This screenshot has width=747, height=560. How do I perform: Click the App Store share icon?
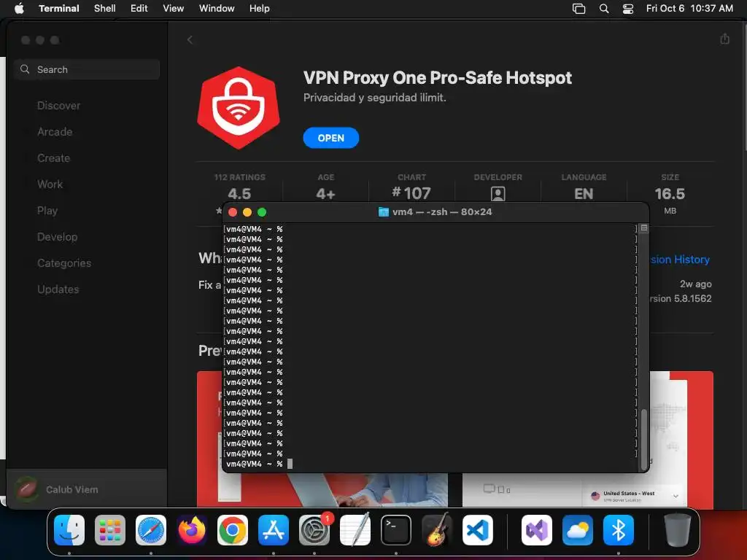pos(724,39)
